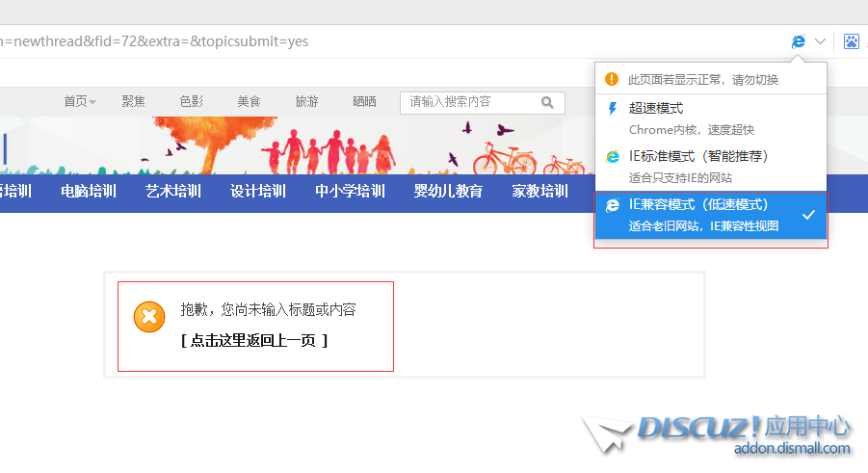The width and height of the screenshot is (868, 473).
Task: Select 超速模式 browser mode
Action: (x=656, y=109)
